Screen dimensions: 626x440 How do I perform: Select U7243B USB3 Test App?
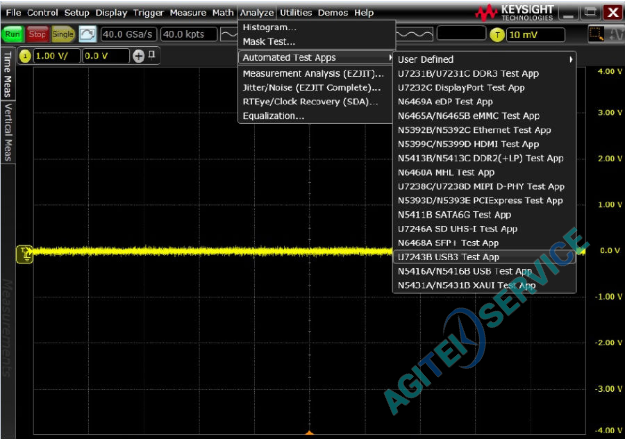448,257
